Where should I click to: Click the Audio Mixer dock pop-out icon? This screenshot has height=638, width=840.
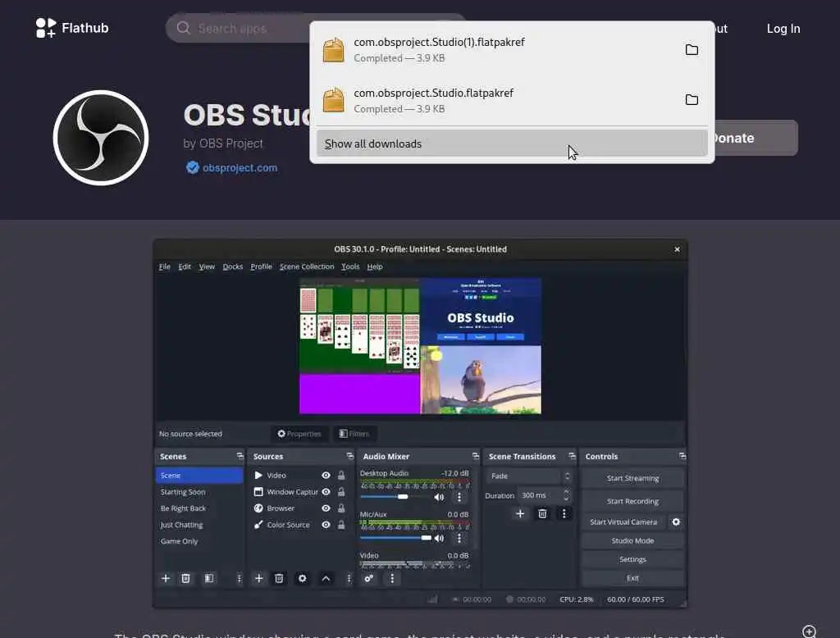tap(475, 456)
